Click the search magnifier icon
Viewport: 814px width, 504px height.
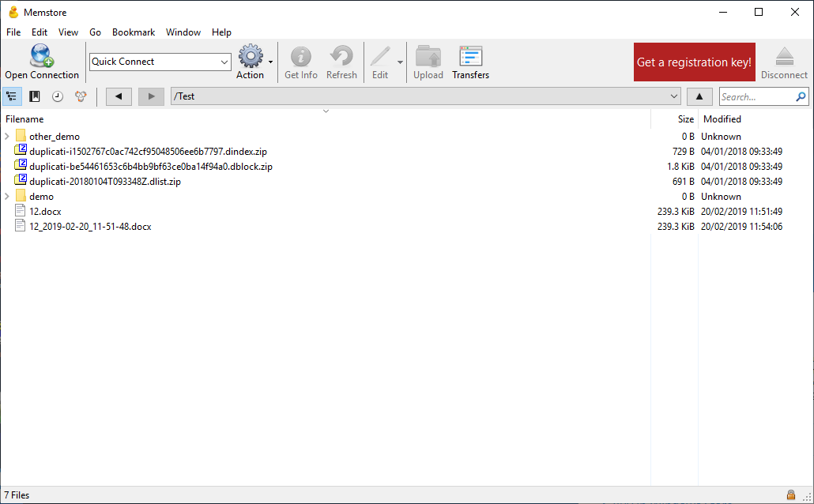[x=801, y=96]
